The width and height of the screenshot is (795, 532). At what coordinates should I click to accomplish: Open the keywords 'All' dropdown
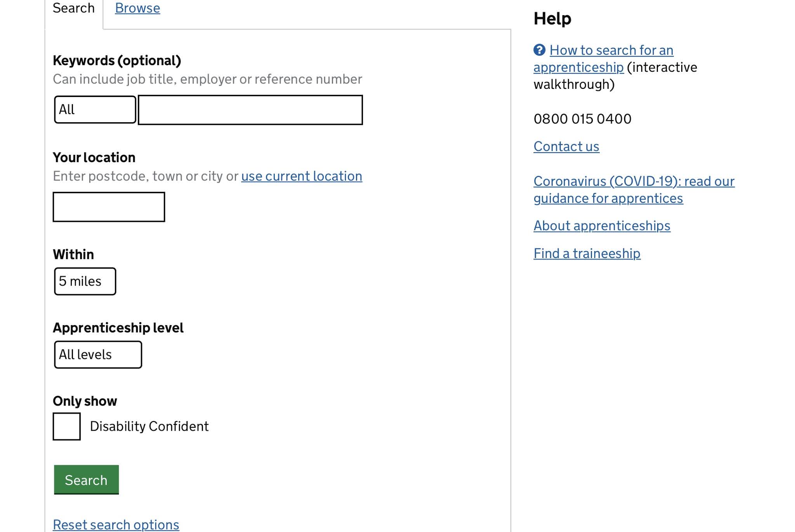[95, 110]
